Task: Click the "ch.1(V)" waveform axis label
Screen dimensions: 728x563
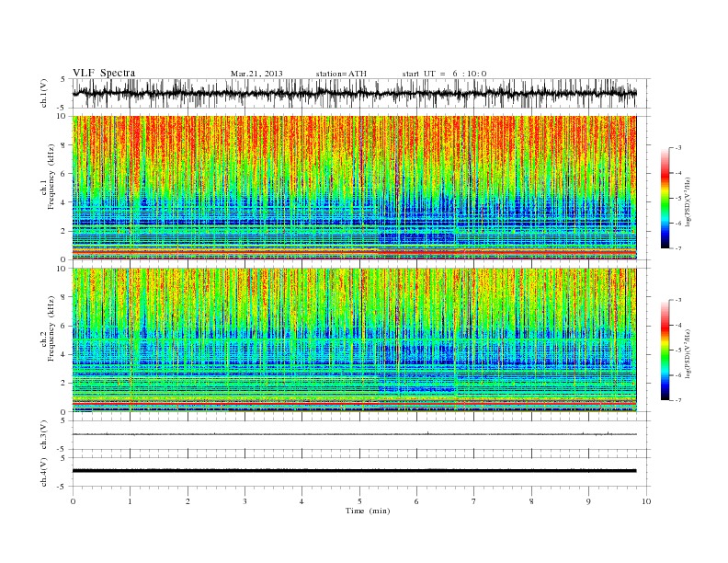Action: (43, 93)
